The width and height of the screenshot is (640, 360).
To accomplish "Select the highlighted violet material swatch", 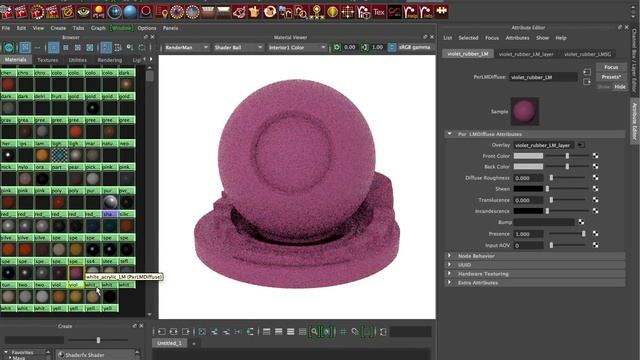I will click(76, 272).
